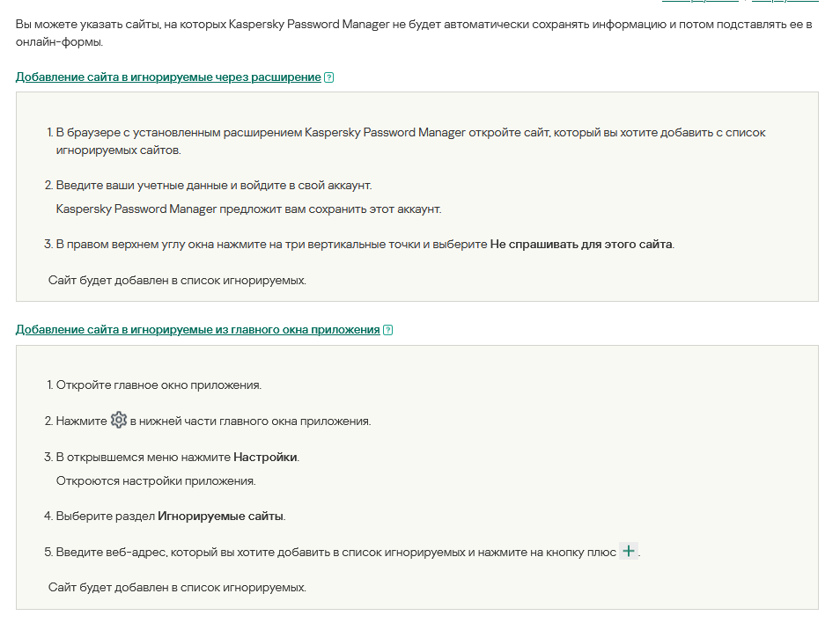Click the green plus icon in step 5
Viewport: 840px width, 623px height.
tap(628, 552)
